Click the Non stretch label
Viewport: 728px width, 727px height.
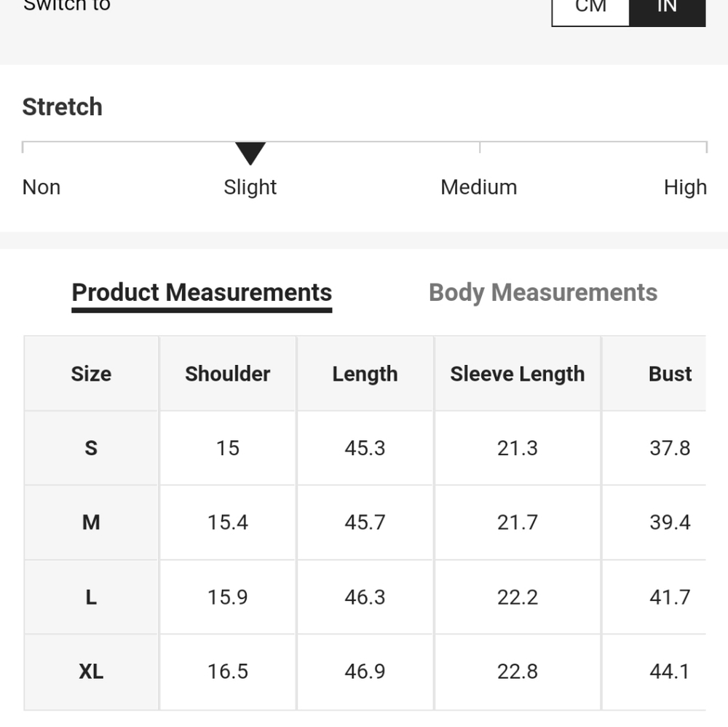(41, 188)
